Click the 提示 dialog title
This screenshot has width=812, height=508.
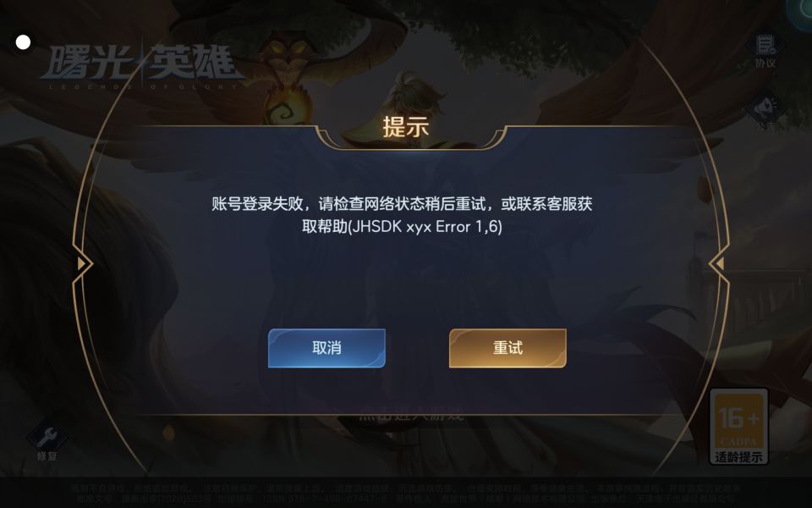coord(405,126)
